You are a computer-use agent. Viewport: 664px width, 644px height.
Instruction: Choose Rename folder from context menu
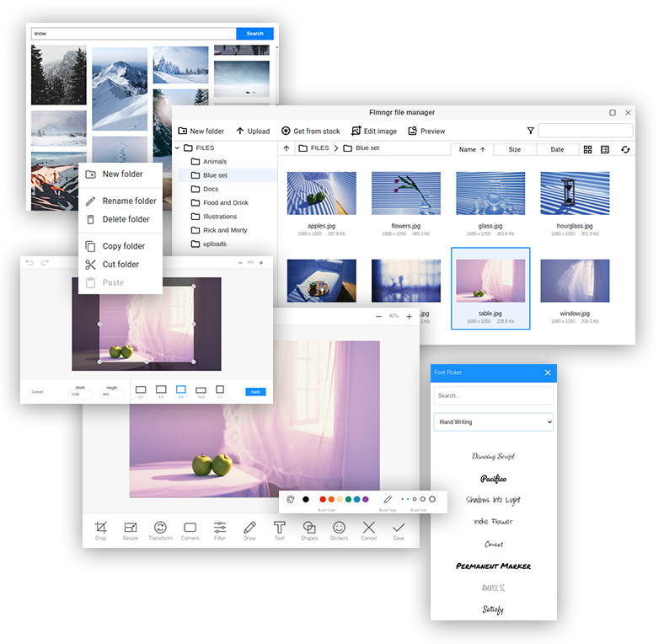(120, 201)
